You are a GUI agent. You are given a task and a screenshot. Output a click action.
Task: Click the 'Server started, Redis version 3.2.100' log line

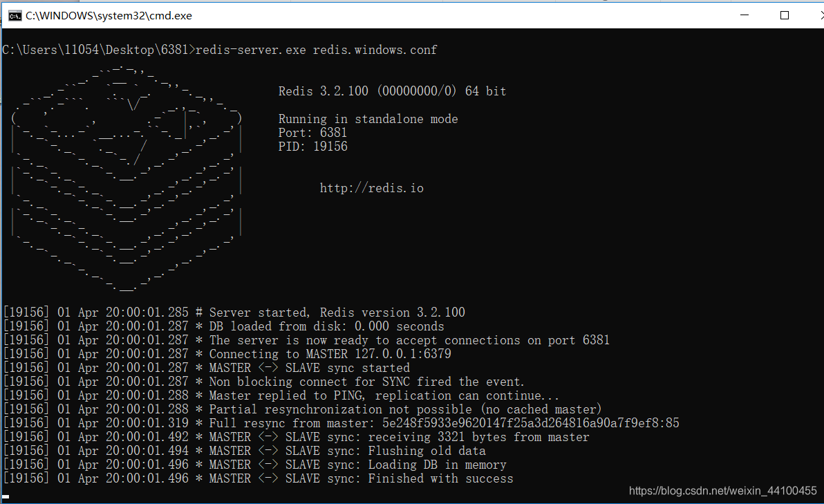click(x=234, y=312)
